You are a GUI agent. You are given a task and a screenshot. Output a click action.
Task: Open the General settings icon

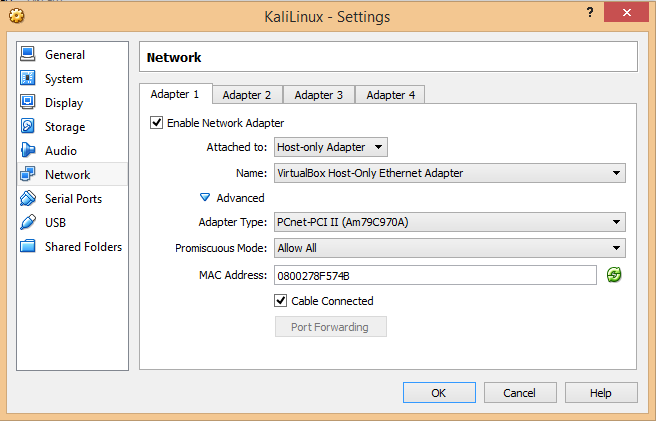coord(28,54)
